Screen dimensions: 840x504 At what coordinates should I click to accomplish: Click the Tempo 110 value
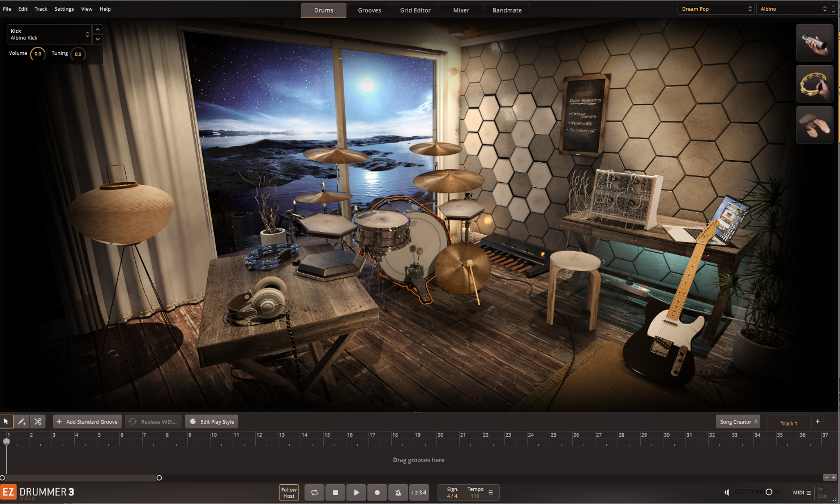tap(475, 496)
